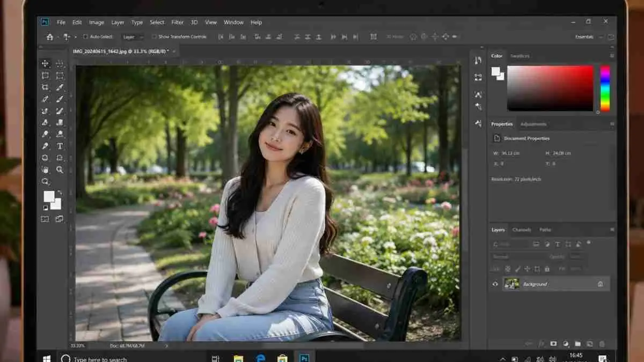Select the Zoom tool
Viewport: 644px width, 362px height.
coord(60,169)
